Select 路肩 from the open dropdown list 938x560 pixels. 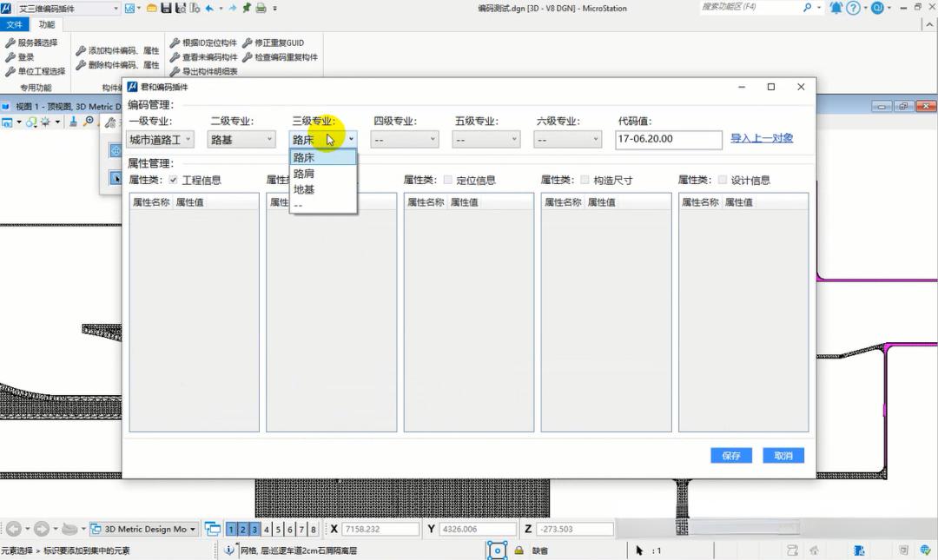click(x=304, y=174)
